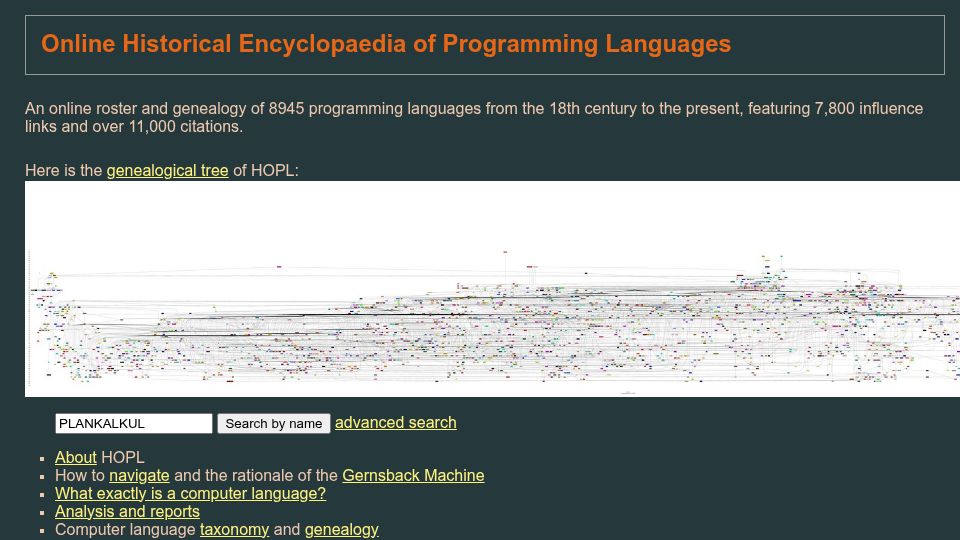Focus the PLANKALKUL search field
The height and width of the screenshot is (540, 960).
pos(133,423)
